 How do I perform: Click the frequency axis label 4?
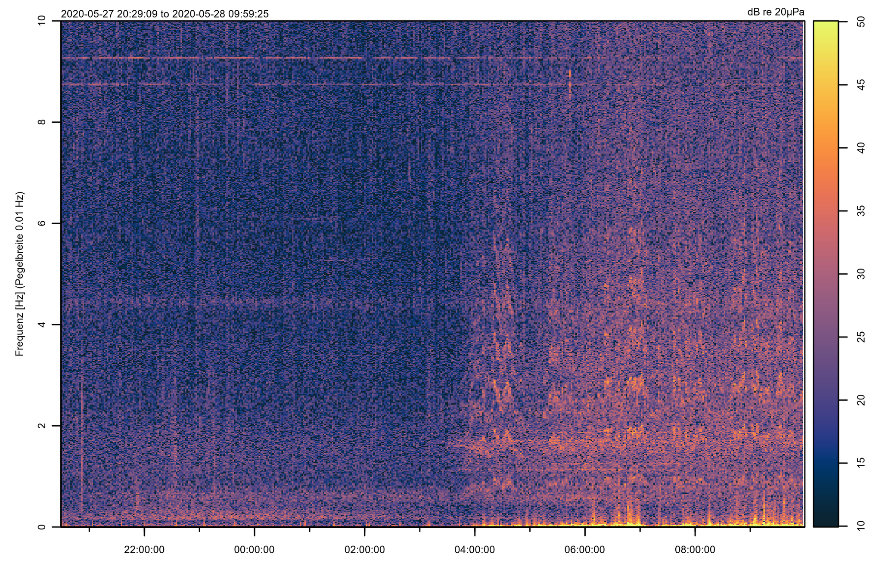(42, 324)
